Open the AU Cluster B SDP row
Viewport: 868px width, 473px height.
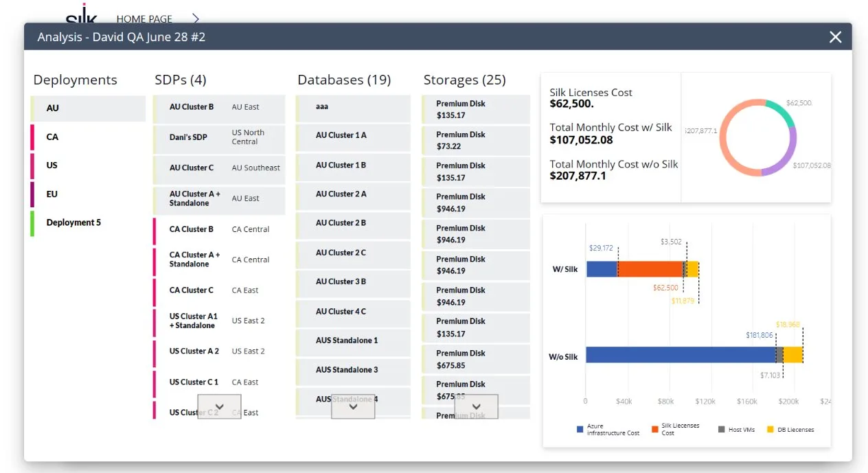pos(218,108)
